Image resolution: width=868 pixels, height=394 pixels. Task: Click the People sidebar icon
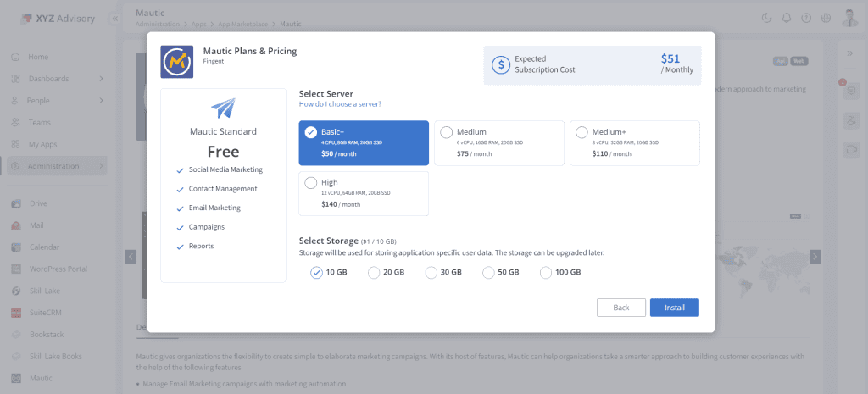click(x=15, y=101)
